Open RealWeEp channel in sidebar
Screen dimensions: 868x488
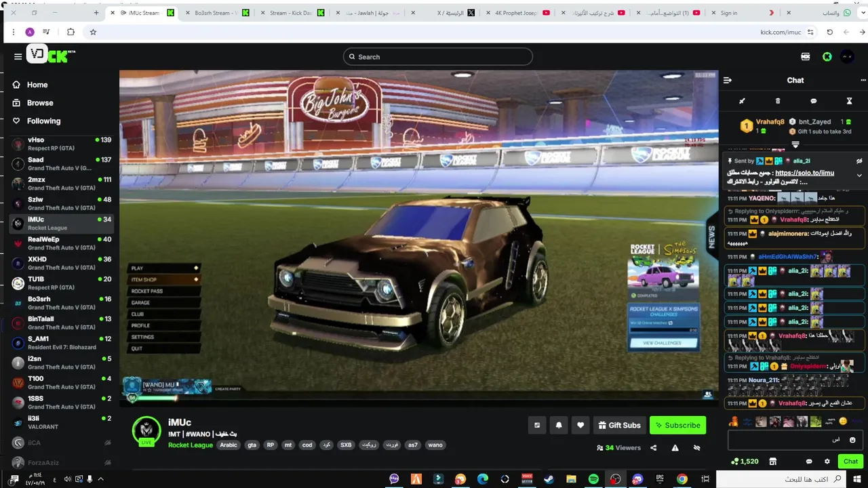pos(61,243)
